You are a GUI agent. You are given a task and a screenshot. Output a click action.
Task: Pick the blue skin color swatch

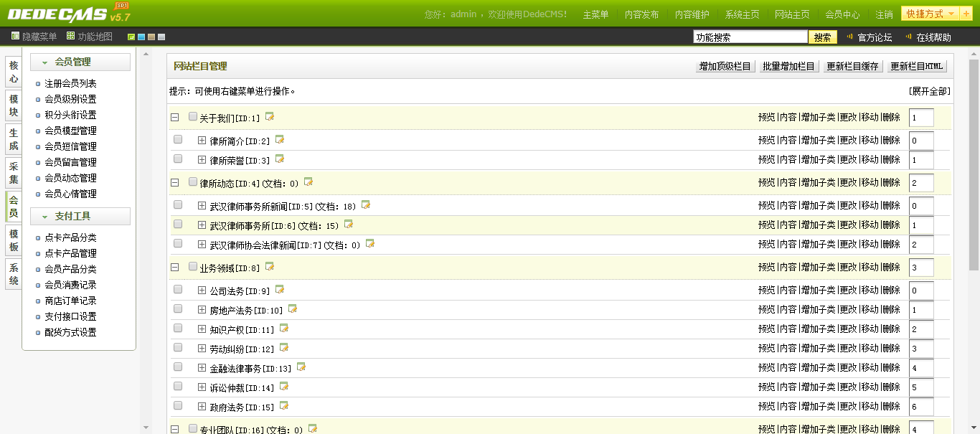tap(141, 37)
